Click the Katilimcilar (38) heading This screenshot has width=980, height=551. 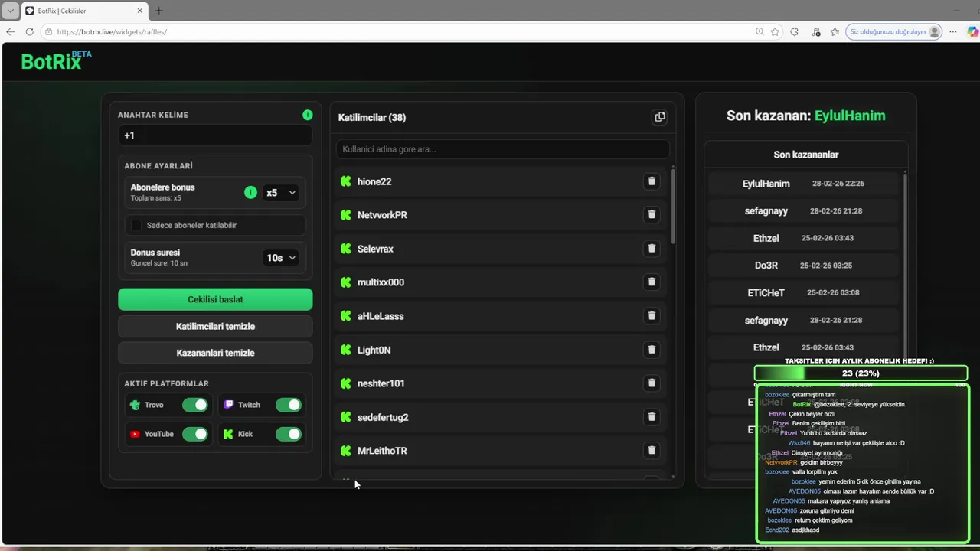pyautogui.click(x=372, y=117)
